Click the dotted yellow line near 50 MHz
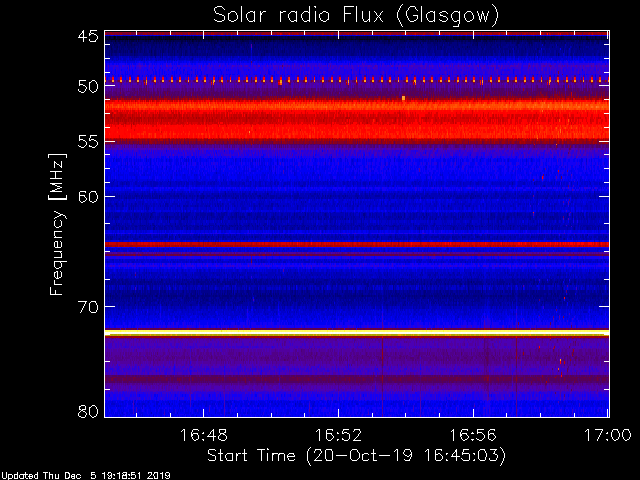640x480 pixels. point(357,80)
